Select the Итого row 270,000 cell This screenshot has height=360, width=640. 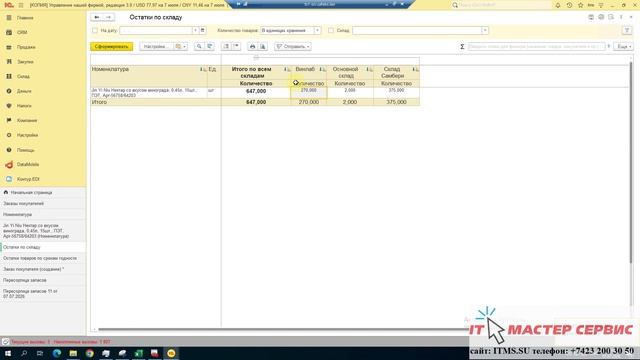pyautogui.click(x=309, y=102)
